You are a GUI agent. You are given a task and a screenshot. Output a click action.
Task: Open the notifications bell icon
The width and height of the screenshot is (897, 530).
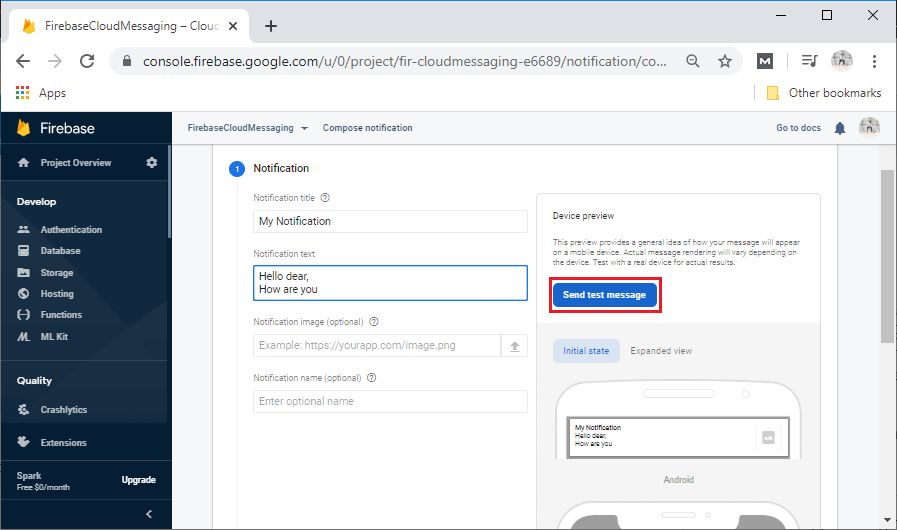(840, 128)
